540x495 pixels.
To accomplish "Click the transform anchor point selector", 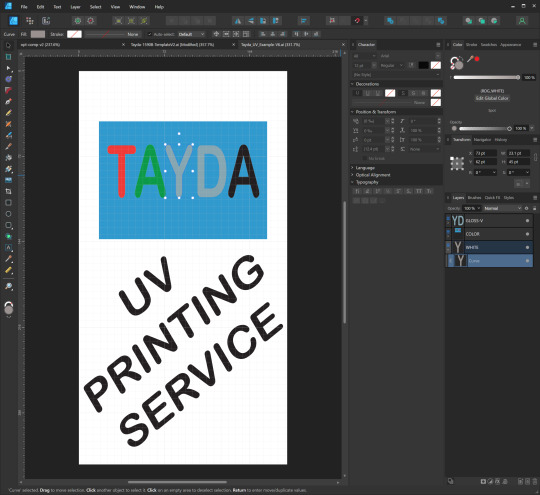I will point(457,163).
